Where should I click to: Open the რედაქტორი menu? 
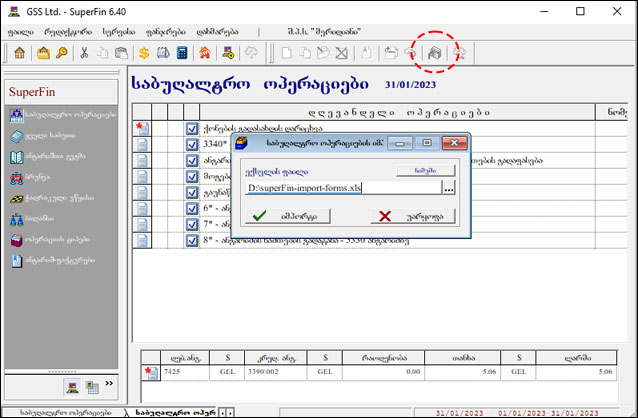(68, 32)
